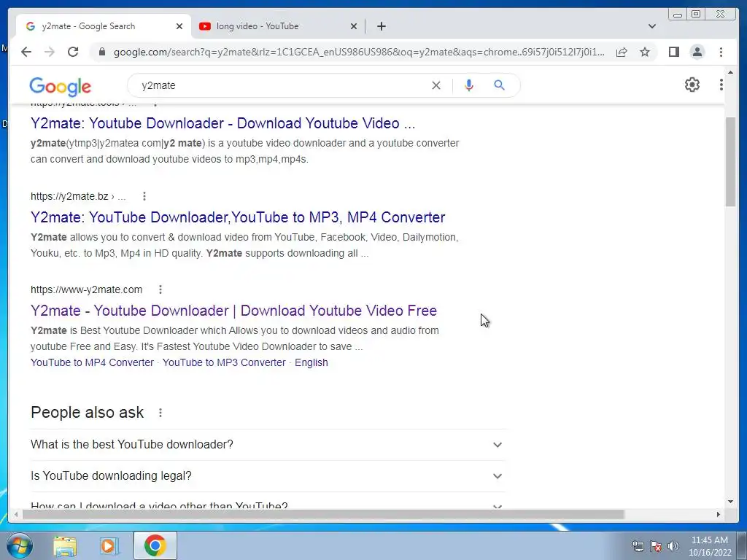Image resolution: width=747 pixels, height=560 pixels.
Task: Open Y2mate Download Youtube Video Free result
Action: 233,311
